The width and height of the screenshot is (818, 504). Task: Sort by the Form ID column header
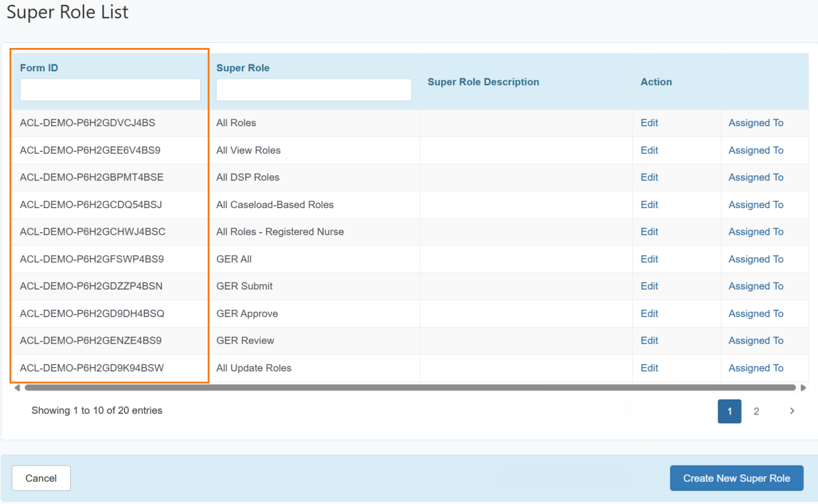coord(39,67)
